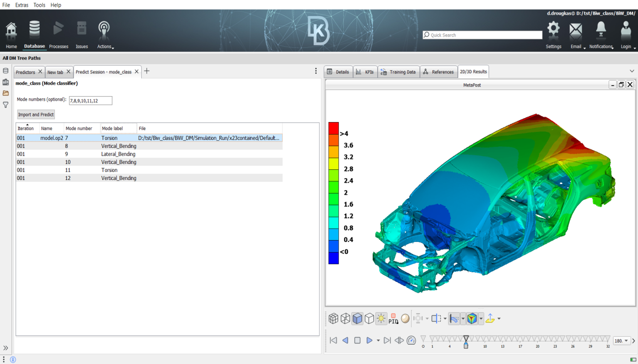Click the Quick Search field

coord(482,35)
